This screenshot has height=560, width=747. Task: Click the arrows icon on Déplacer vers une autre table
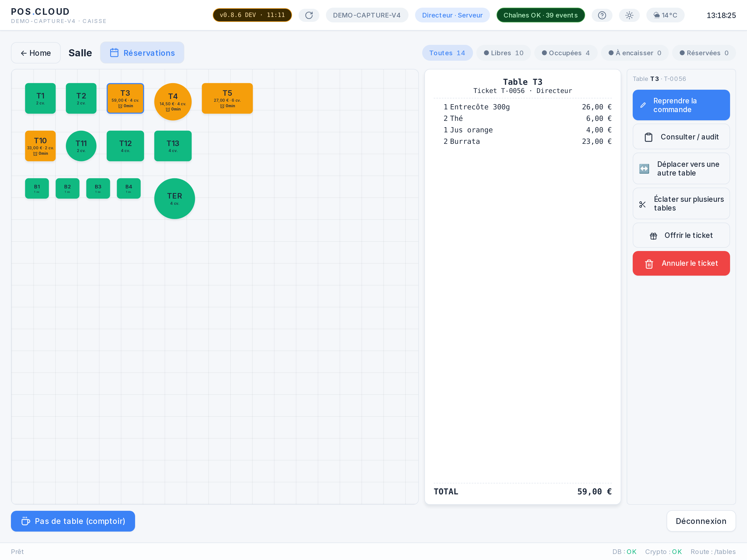[644, 168]
